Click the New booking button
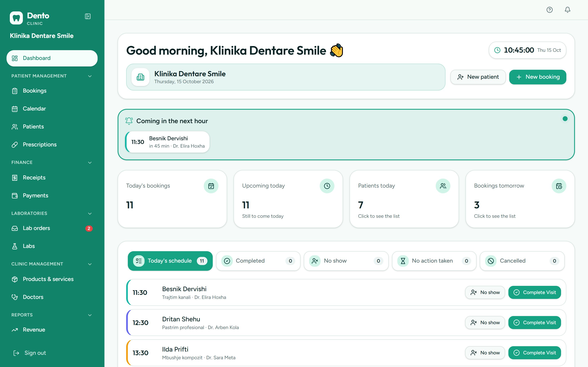Viewport: 588px width, 367px height. click(538, 77)
